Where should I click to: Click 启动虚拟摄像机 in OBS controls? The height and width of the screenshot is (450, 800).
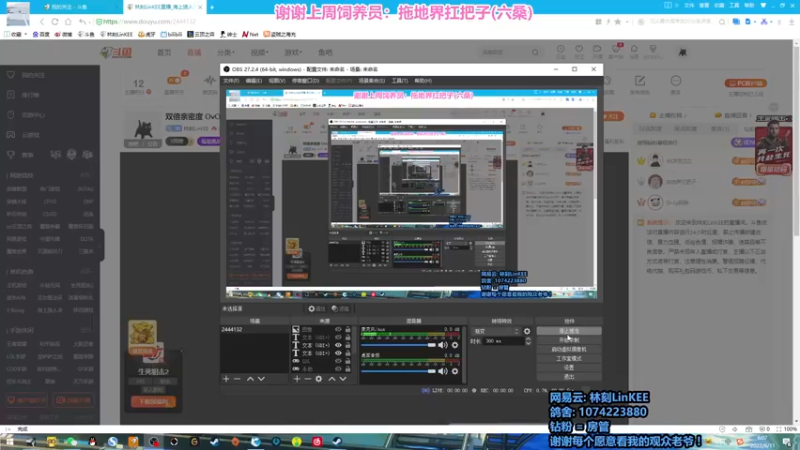coord(569,349)
